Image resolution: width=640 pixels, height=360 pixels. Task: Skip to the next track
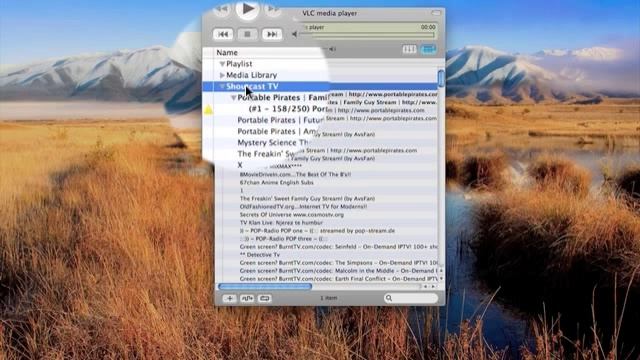[x=272, y=34]
